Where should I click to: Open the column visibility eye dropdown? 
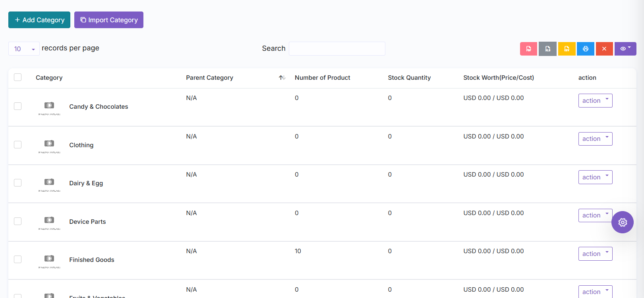pos(625,49)
